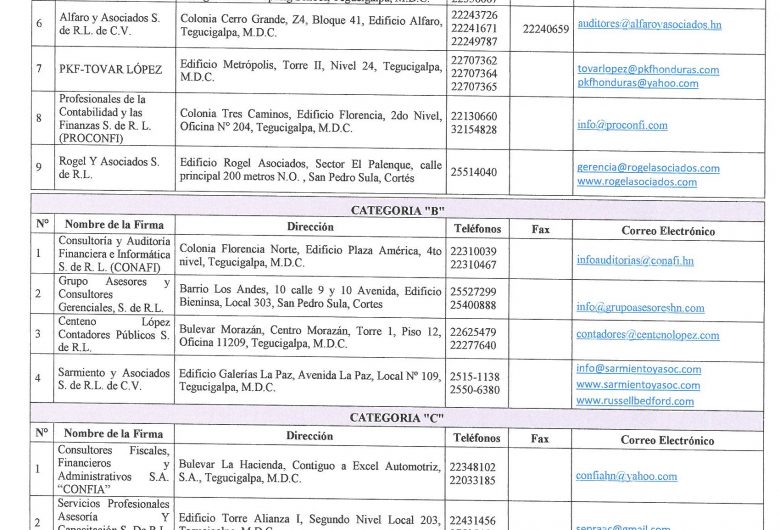The image size is (780, 530).
Task: Open the pkfhonduras@yahoo.com email address
Action: coord(638,84)
